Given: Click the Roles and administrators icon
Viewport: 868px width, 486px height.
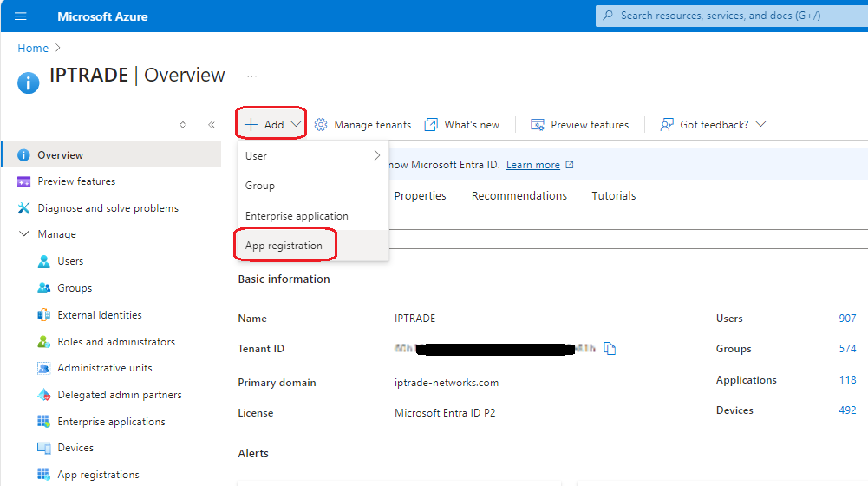Looking at the screenshot, I should point(43,341).
